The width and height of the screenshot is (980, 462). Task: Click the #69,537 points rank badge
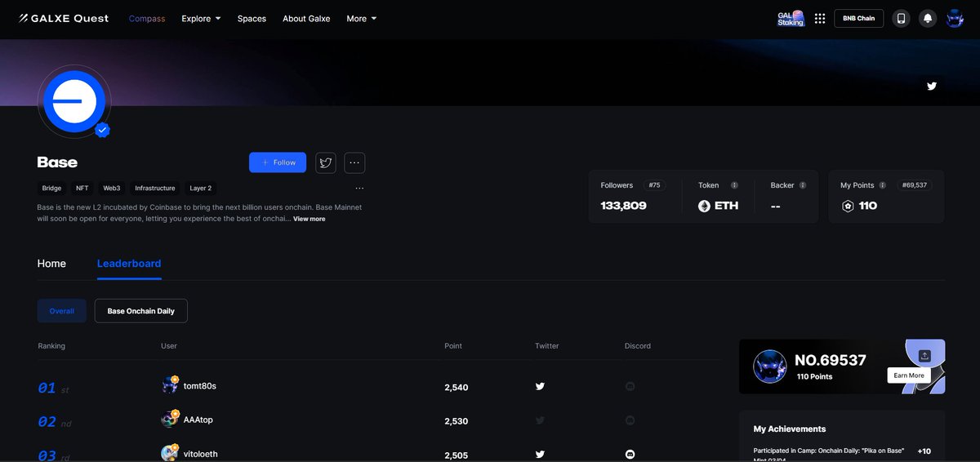coord(915,185)
